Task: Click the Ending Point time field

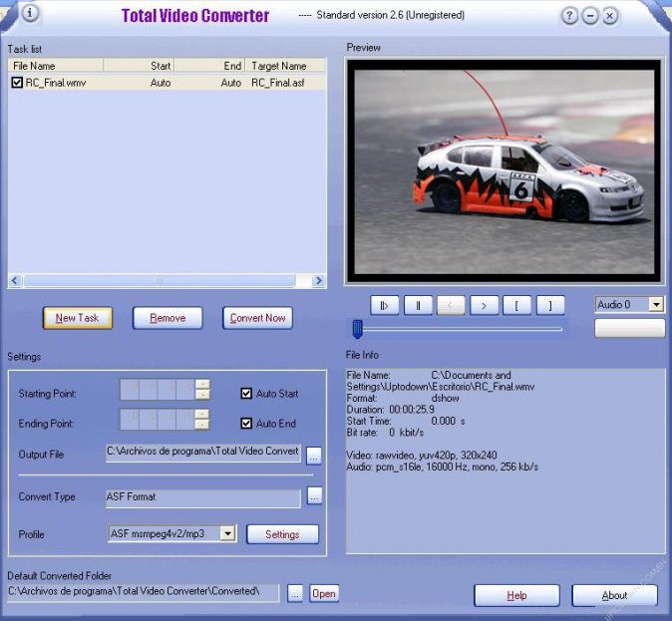Action: tap(158, 420)
